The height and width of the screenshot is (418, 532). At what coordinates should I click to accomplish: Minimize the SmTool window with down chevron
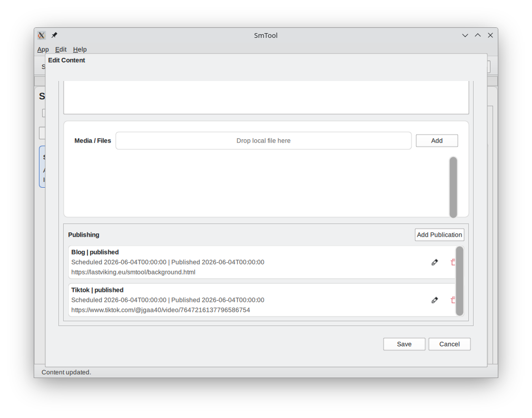coord(465,35)
